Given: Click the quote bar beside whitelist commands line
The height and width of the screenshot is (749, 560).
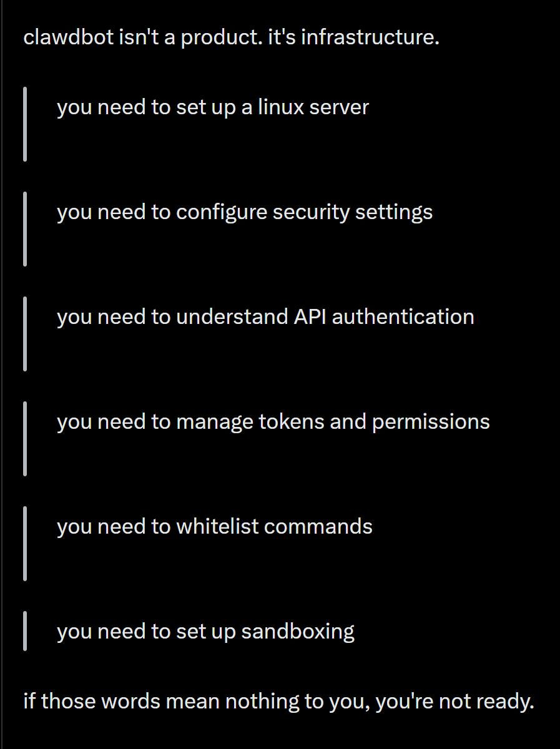Looking at the screenshot, I should coord(25,543).
